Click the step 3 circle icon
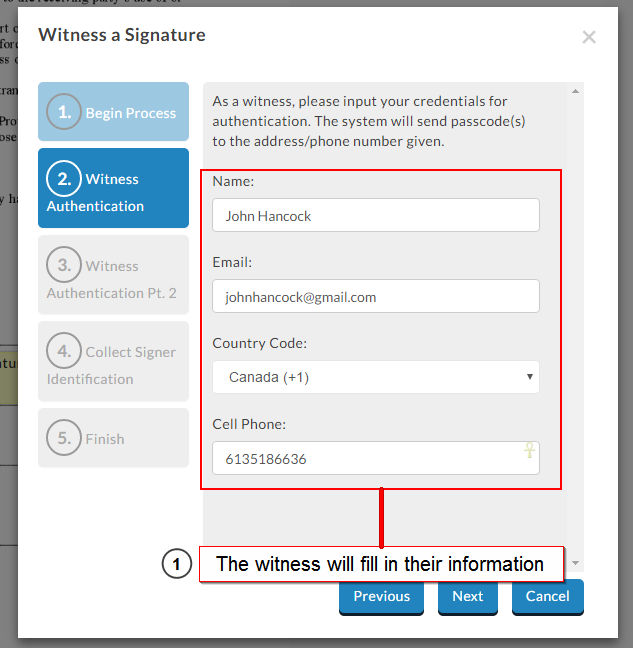633x648 pixels. pyautogui.click(x=64, y=265)
